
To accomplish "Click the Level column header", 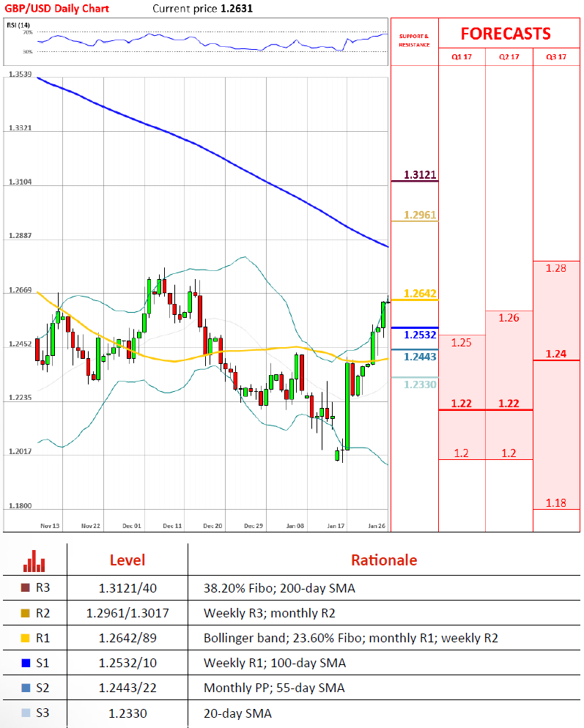I will click(x=127, y=560).
